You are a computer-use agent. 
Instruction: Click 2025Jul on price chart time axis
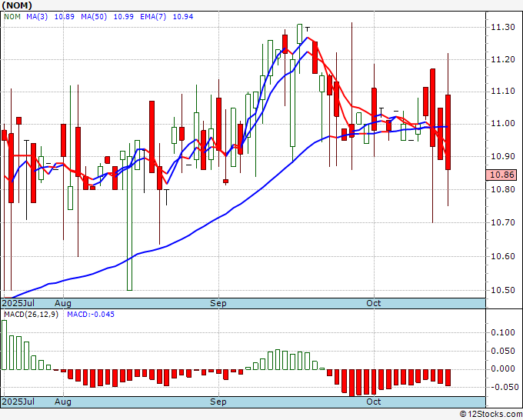click(x=18, y=303)
